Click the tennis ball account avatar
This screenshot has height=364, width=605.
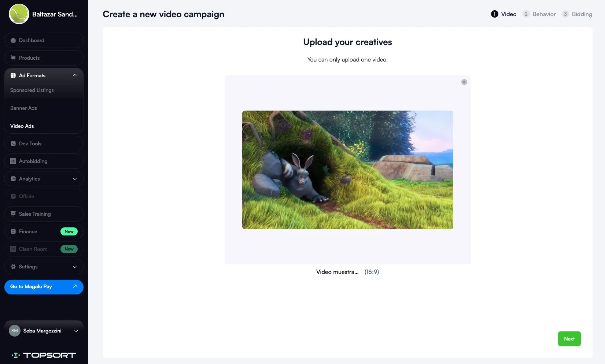click(19, 14)
